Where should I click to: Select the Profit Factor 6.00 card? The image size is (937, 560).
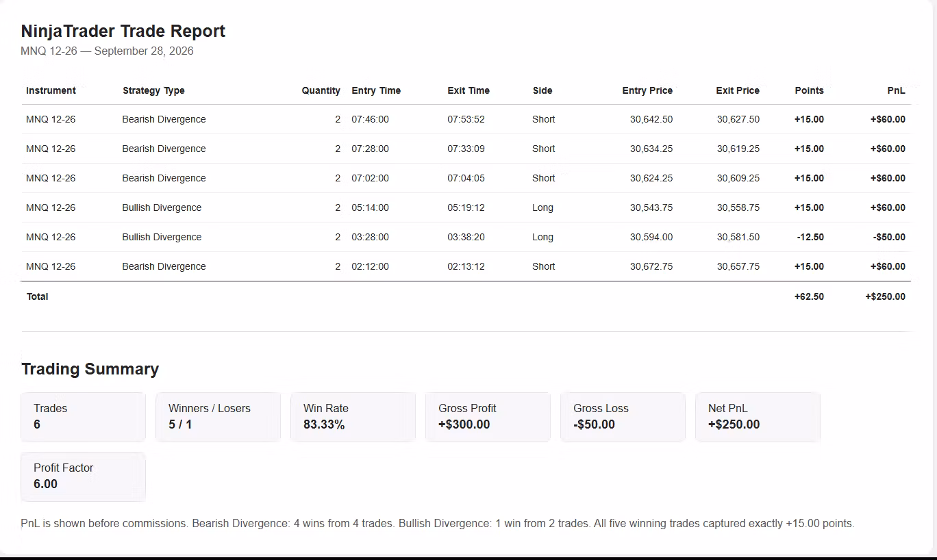(x=84, y=476)
